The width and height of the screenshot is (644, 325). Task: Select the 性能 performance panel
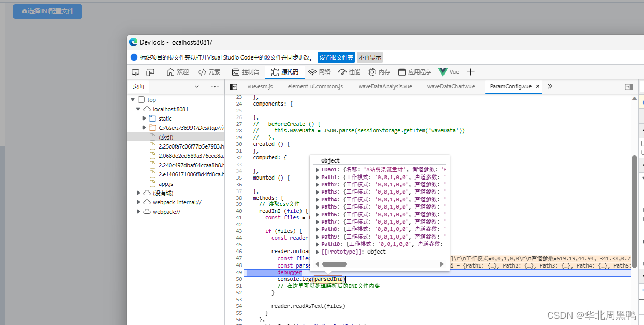coord(348,72)
